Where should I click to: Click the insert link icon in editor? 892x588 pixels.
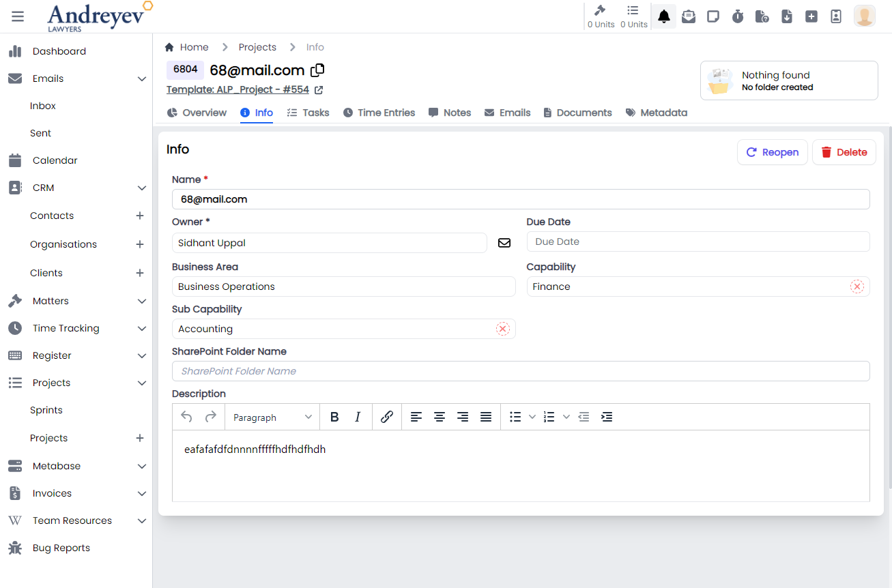click(x=387, y=417)
